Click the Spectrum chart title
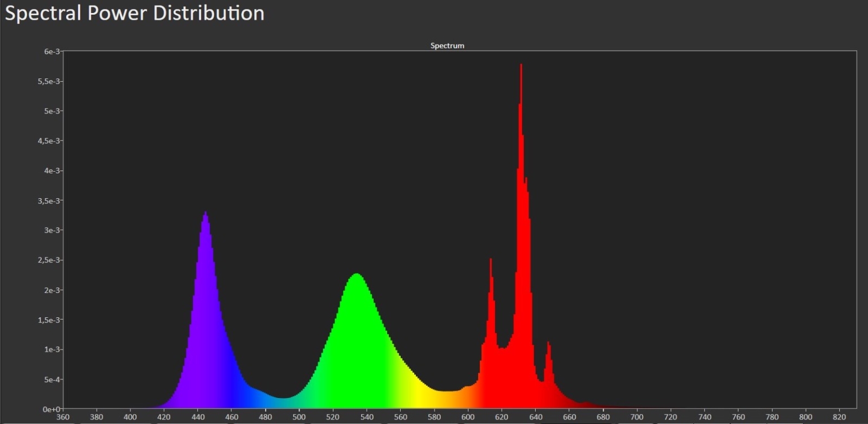Screen dimensions: 868x424 (x=447, y=46)
